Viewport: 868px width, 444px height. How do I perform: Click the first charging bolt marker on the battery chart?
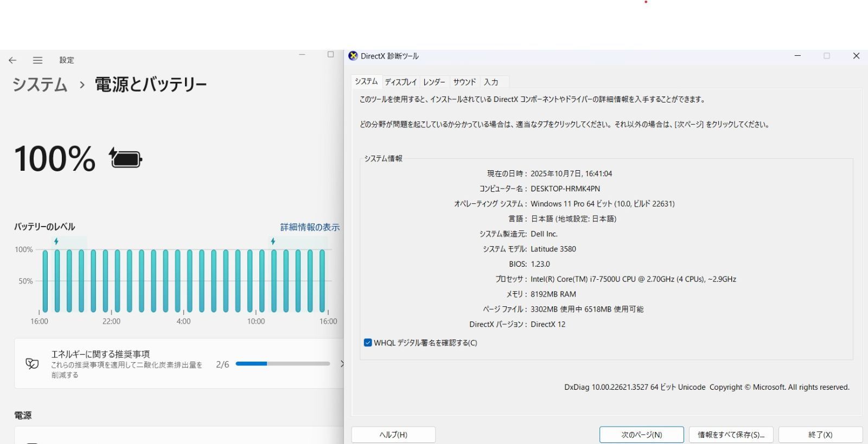point(56,241)
